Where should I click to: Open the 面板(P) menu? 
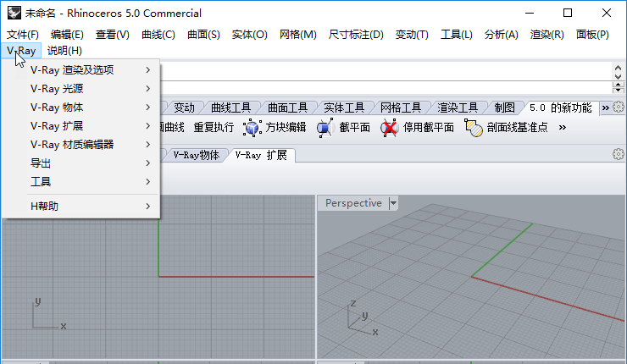click(x=592, y=35)
